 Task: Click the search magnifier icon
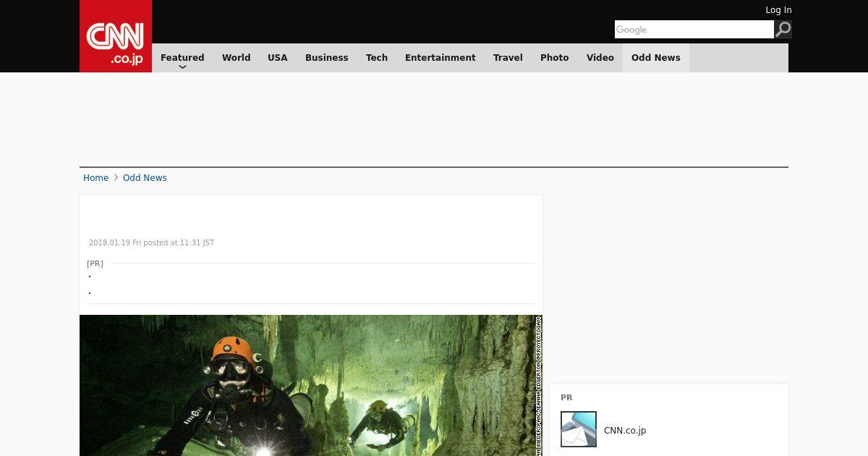click(783, 29)
